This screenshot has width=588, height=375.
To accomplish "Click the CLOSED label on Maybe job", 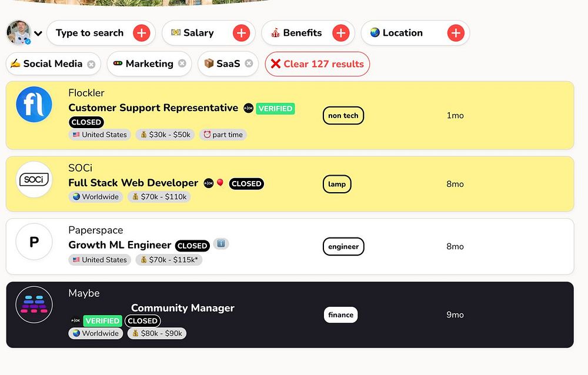I will click(142, 321).
